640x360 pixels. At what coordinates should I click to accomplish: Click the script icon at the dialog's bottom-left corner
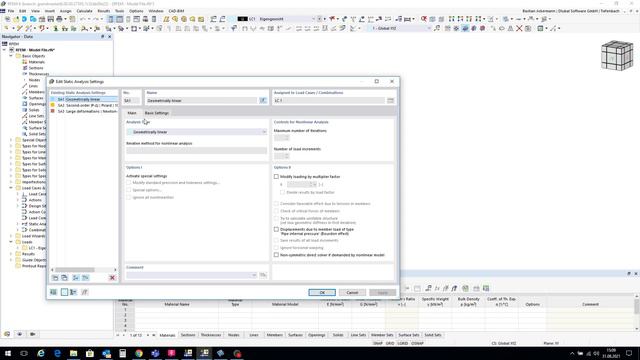coord(84,292)
